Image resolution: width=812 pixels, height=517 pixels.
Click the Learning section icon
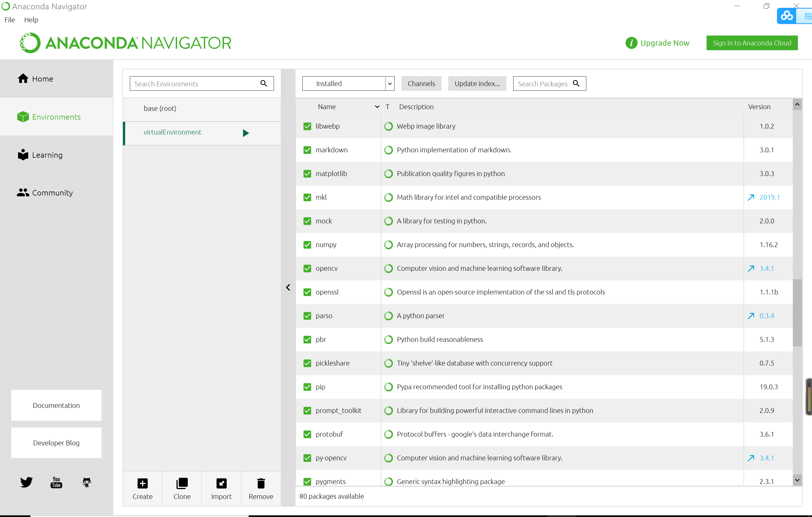pyautogui.click(x=23, y=155)
